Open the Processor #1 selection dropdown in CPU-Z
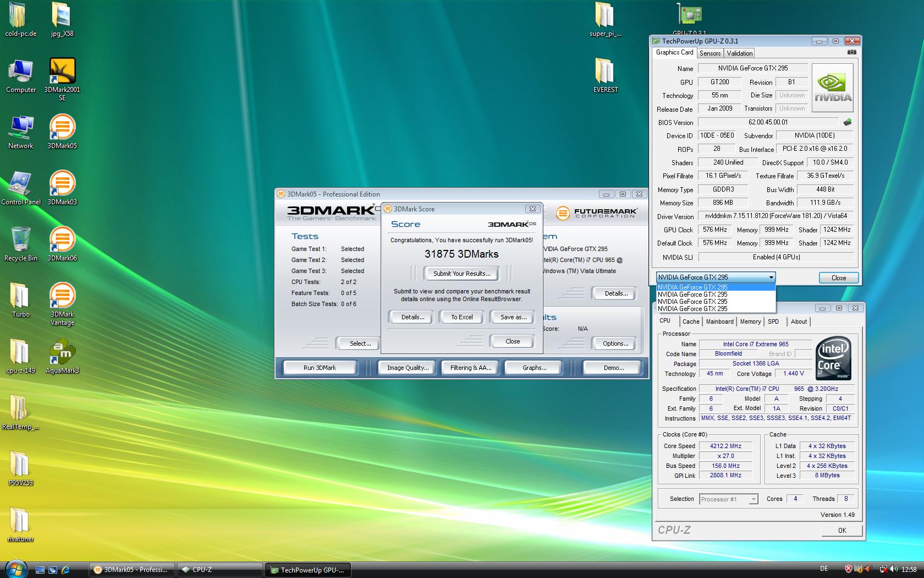Viewport: 924px width, 578px height. coord(729,499)
